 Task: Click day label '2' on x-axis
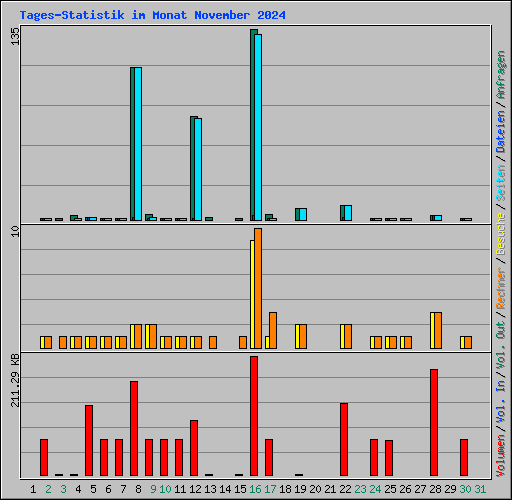click(x=48, y=489)
